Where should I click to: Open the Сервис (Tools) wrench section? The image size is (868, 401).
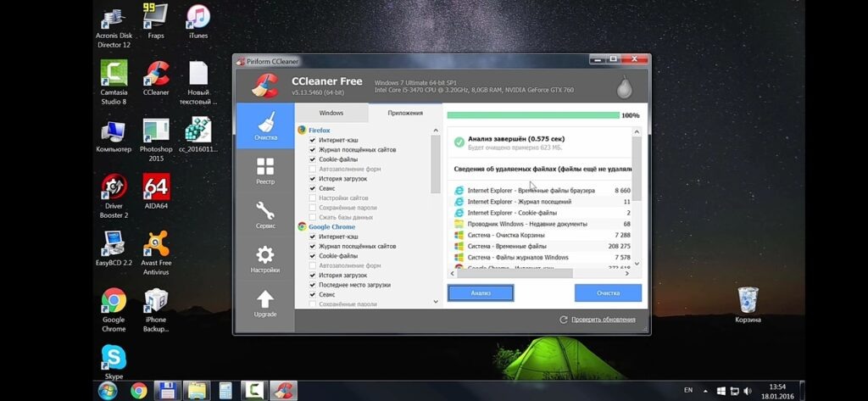coord(265,214)
